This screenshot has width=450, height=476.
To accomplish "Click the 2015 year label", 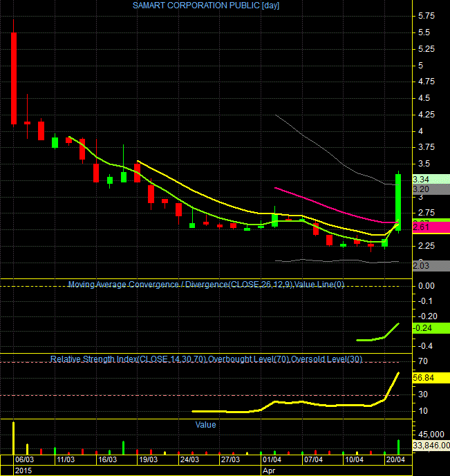I will 24,471.
